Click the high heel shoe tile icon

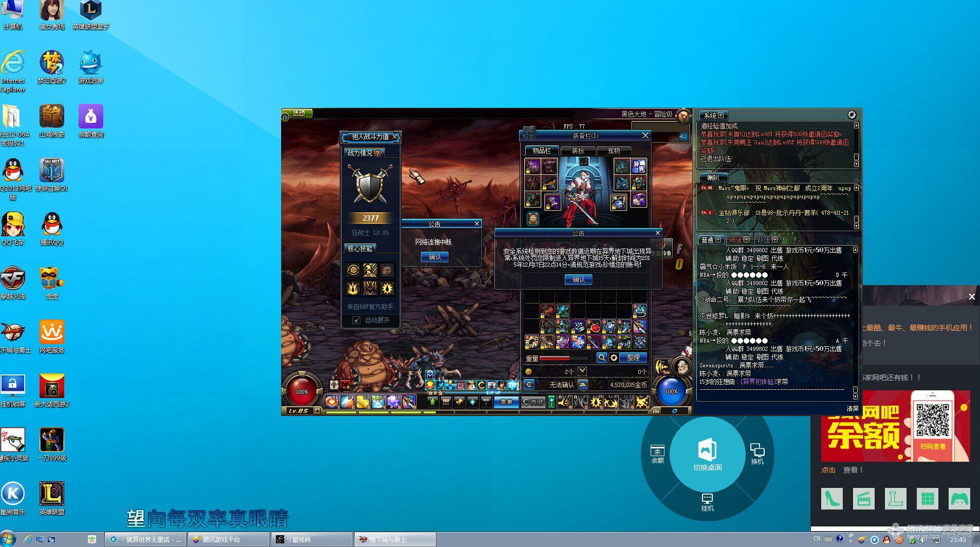[x=831, y=498]
